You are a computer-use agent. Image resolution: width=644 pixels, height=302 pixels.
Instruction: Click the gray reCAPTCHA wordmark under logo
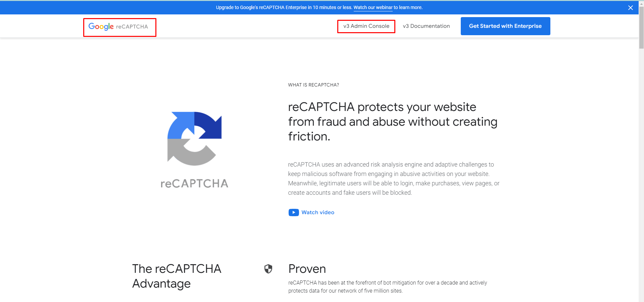(194, 184)
